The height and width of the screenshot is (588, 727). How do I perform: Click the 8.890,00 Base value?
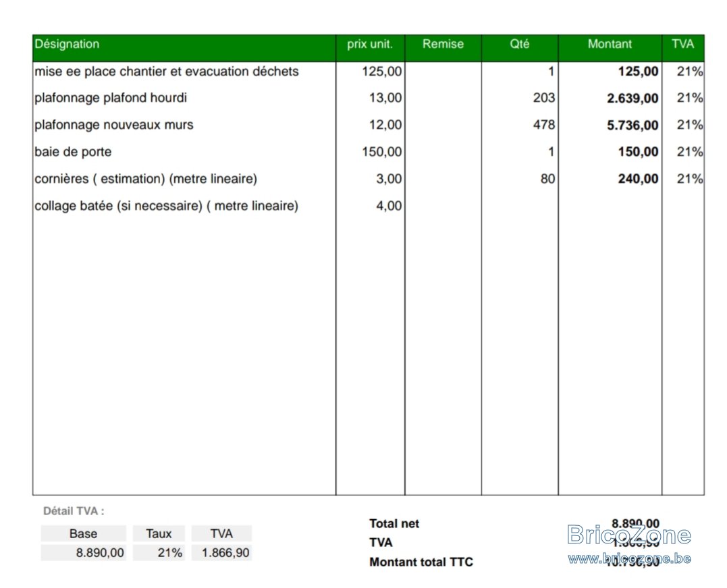coord(100,553)
